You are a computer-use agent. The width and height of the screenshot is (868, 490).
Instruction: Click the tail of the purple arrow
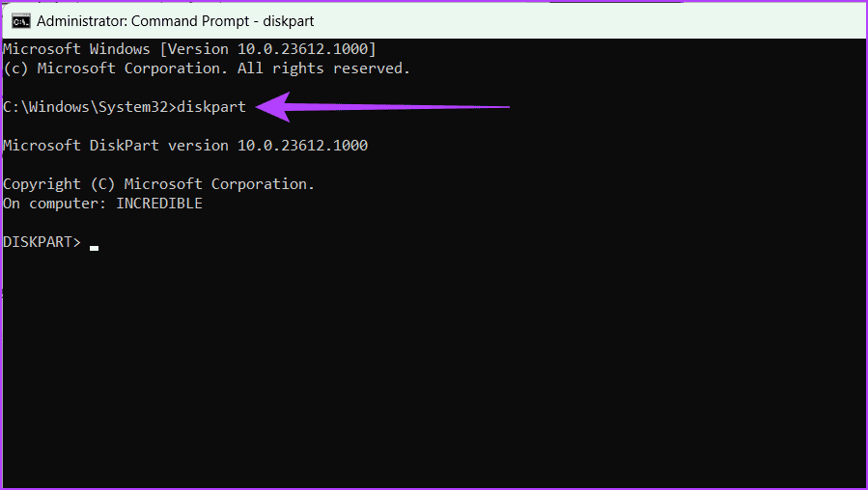[483, 107]
